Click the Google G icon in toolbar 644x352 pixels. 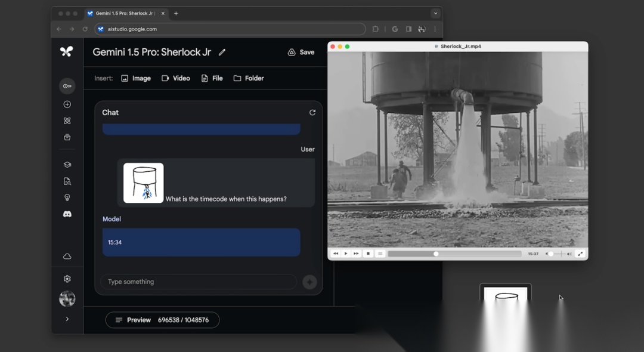(x=395, y=29)
